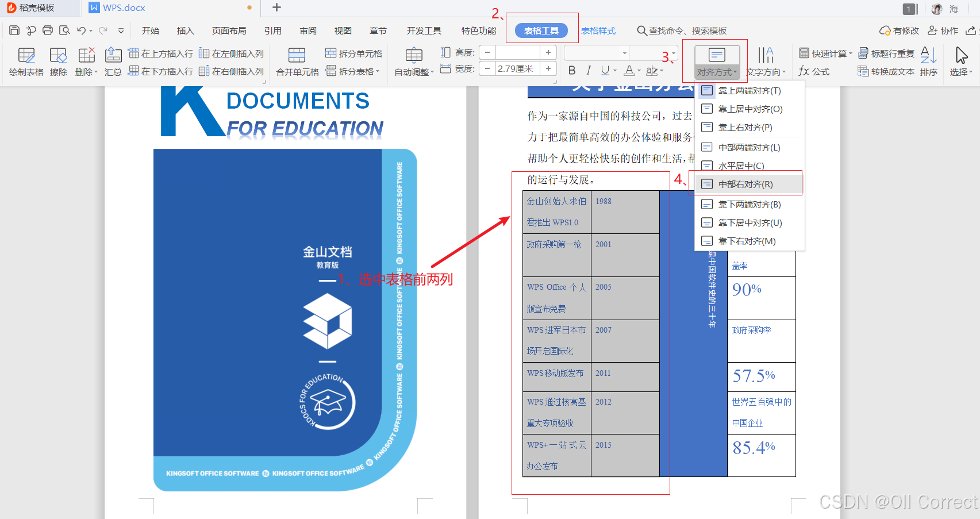Click the user avatar icon
The height and width of the screenshot is (519, 980).
937,9
